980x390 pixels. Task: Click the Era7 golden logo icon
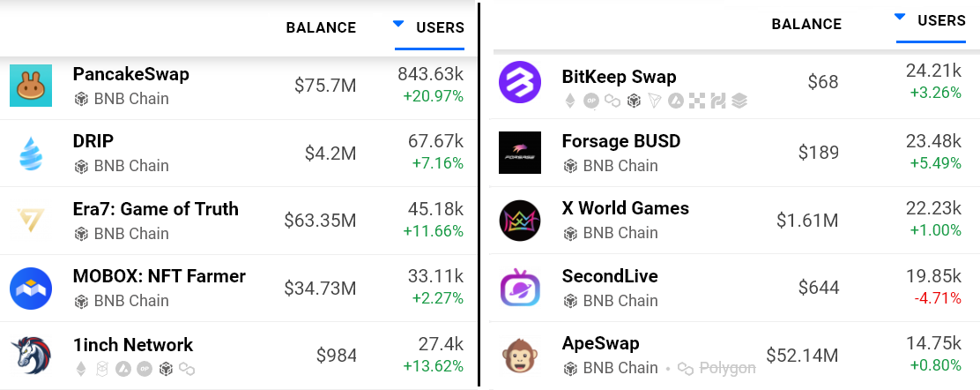(31, 221)
